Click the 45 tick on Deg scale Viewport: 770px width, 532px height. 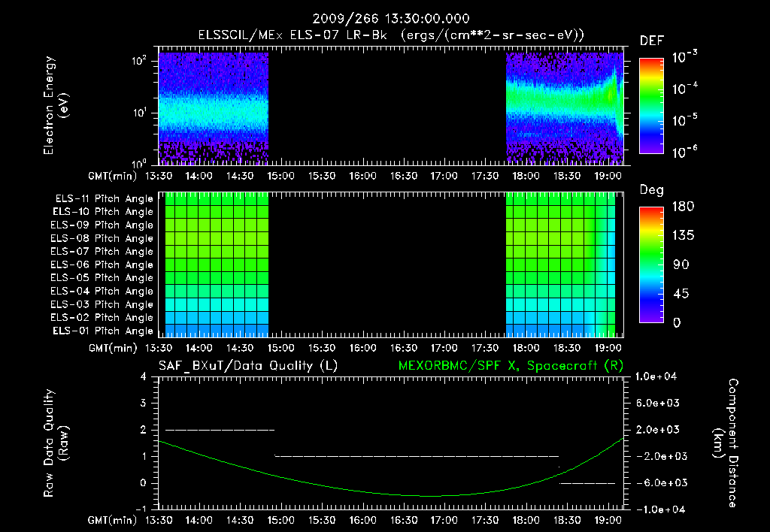[x=681, y=294]
